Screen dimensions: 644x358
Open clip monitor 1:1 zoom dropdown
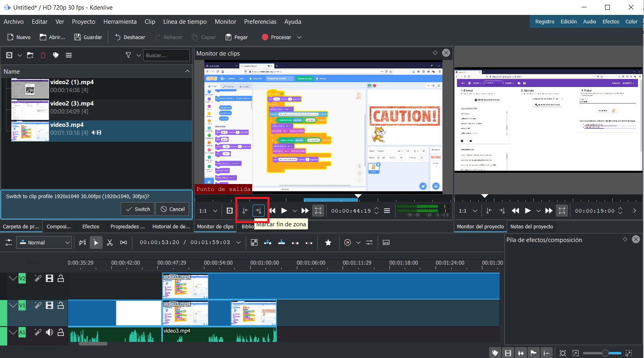(208, 211)
